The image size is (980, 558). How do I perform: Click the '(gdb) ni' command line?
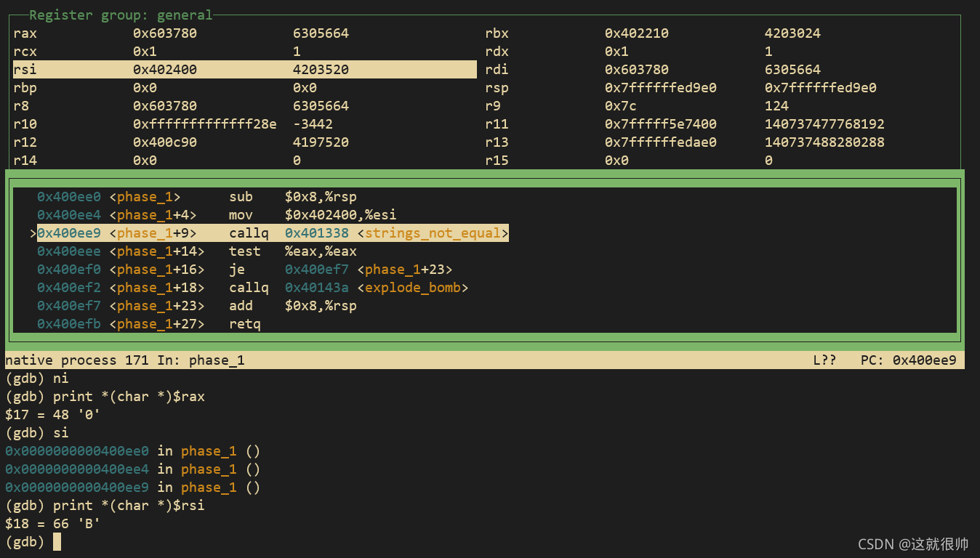(x=37, y=379)
